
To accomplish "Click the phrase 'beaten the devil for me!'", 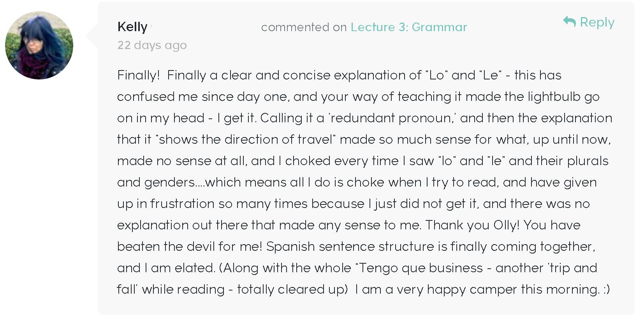I will pos(190,247).
